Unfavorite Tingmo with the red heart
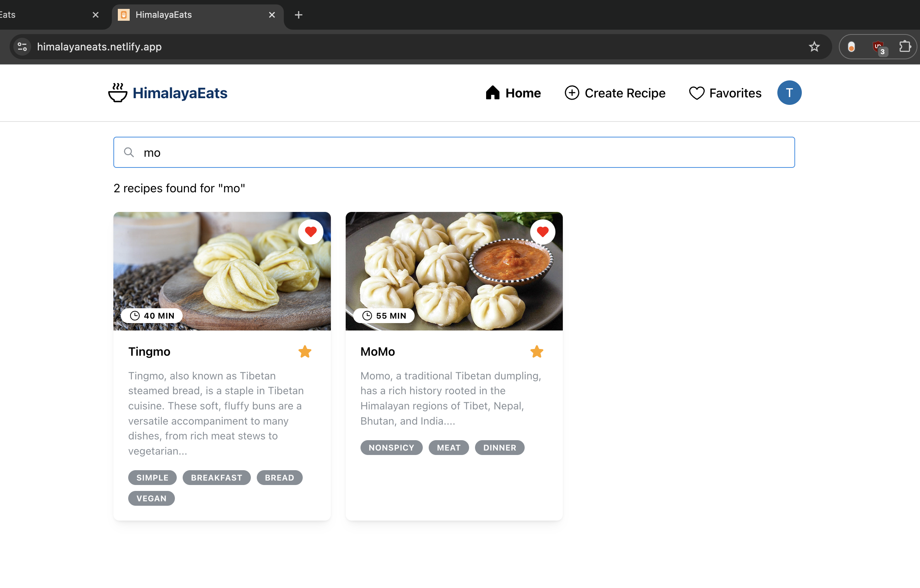This screenshot has height=588, width=920. 310,232
